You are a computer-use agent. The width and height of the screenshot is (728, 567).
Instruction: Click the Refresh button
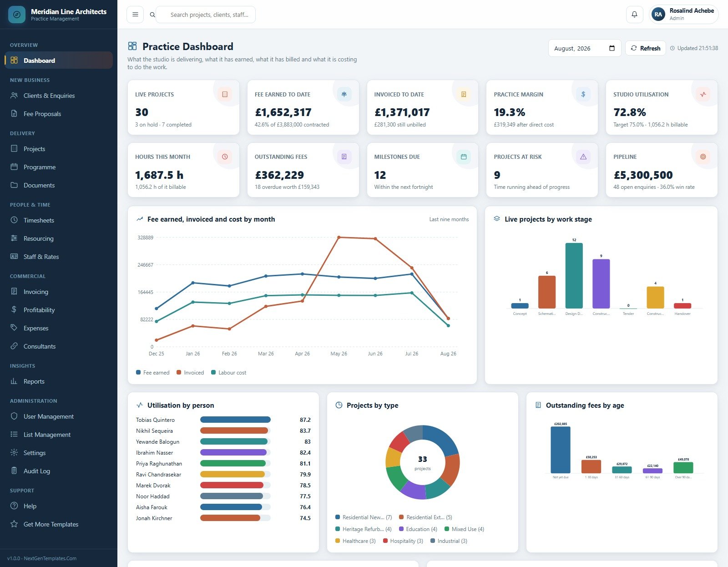645,48
